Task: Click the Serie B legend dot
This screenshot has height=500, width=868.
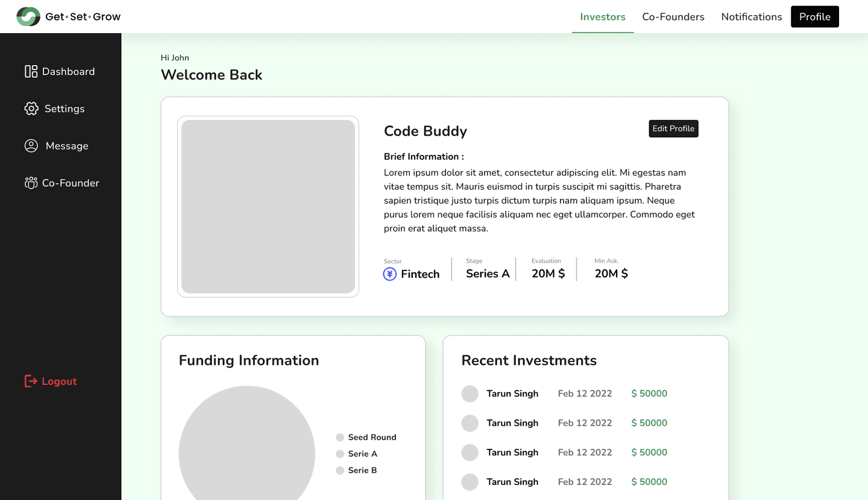Action: (340, 470)
